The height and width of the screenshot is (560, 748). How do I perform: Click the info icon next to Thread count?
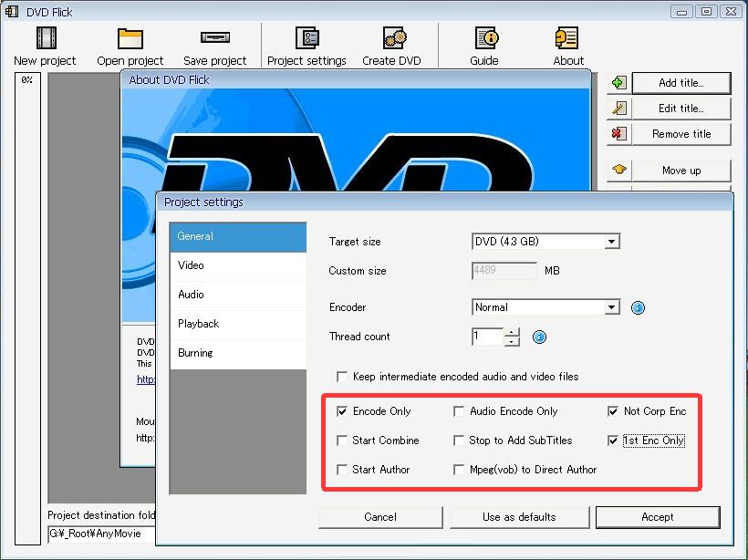click(539, 337)
